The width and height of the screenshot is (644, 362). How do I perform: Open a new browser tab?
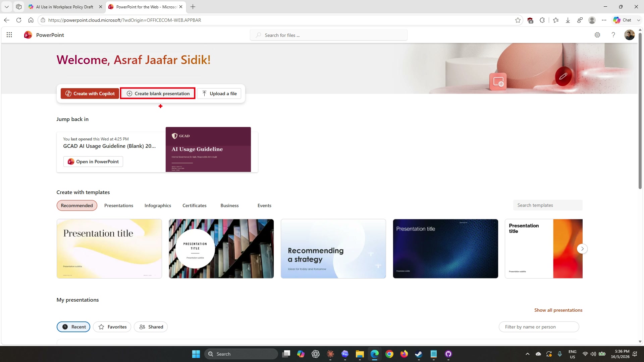pos(193,7)
